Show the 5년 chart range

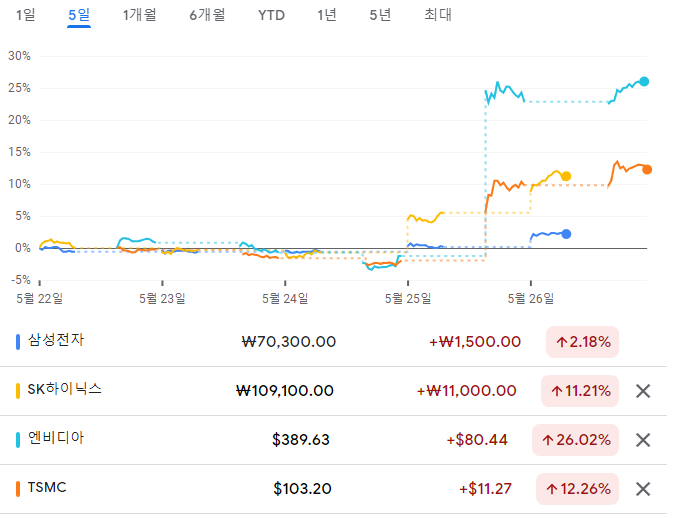pyautogui.click(x=380, y=15)
